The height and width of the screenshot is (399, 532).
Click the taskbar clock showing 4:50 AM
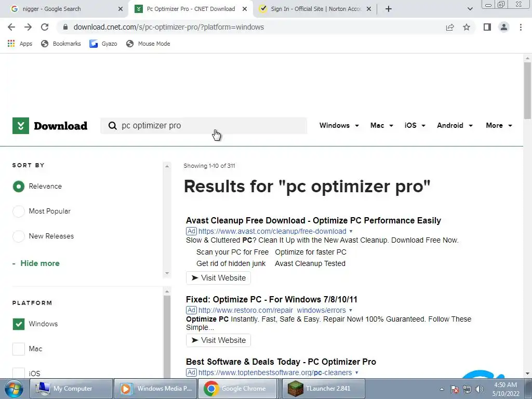pyautogui.click(x=506, y=389)
